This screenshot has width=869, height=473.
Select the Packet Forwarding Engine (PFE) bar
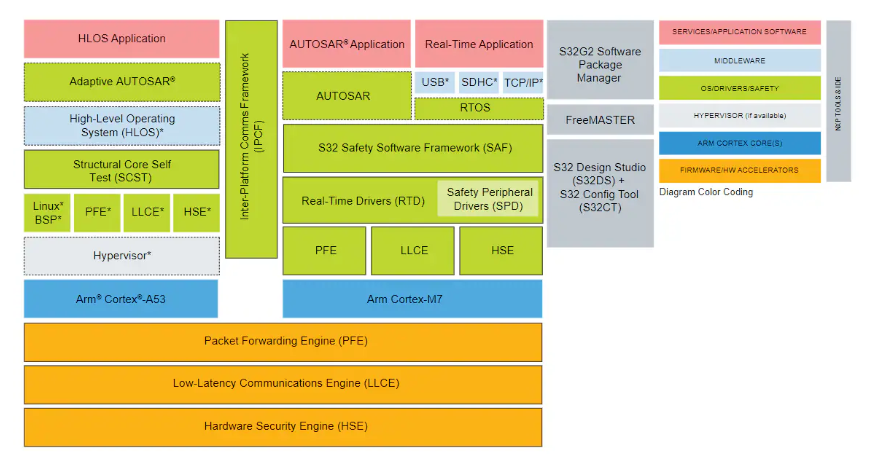[283, 342]
